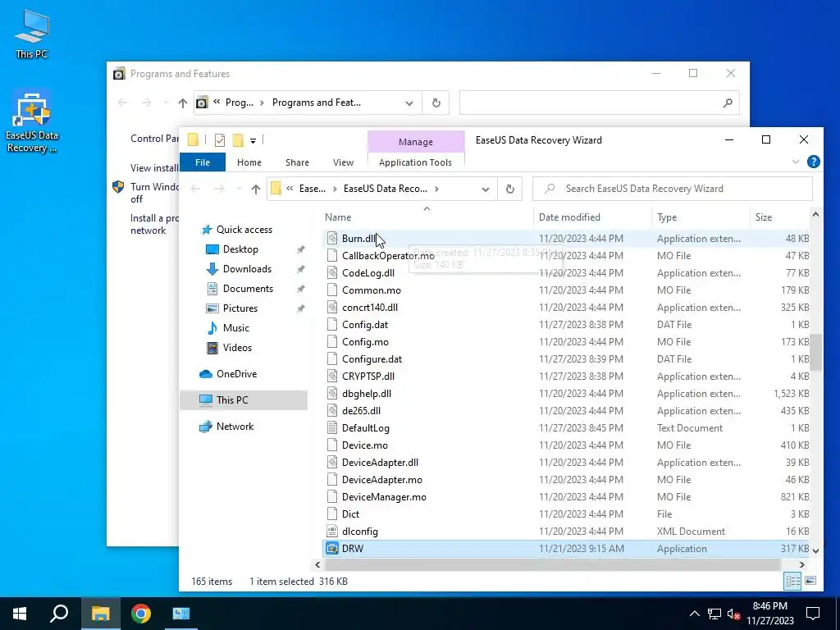Open Pictures in navigation pane
The image size is (840, 630).
click(x=240, y=308)
